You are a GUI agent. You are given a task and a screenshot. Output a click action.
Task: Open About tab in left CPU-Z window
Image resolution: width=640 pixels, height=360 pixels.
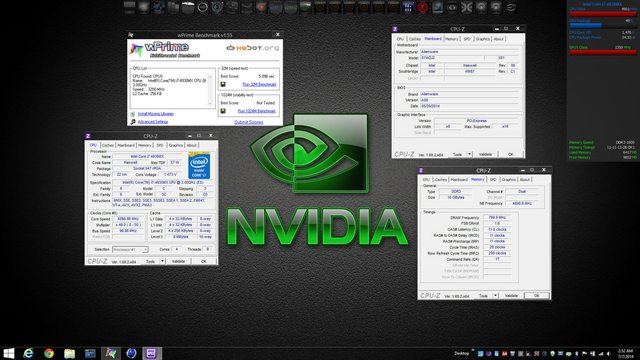pos(191,145)
